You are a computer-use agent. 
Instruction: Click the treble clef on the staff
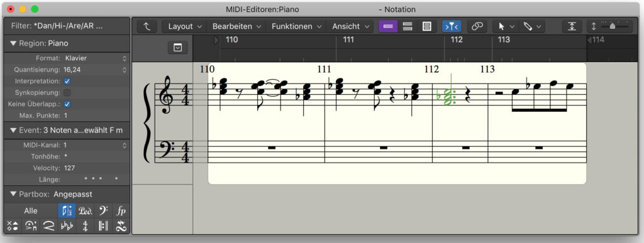(166, 95)
